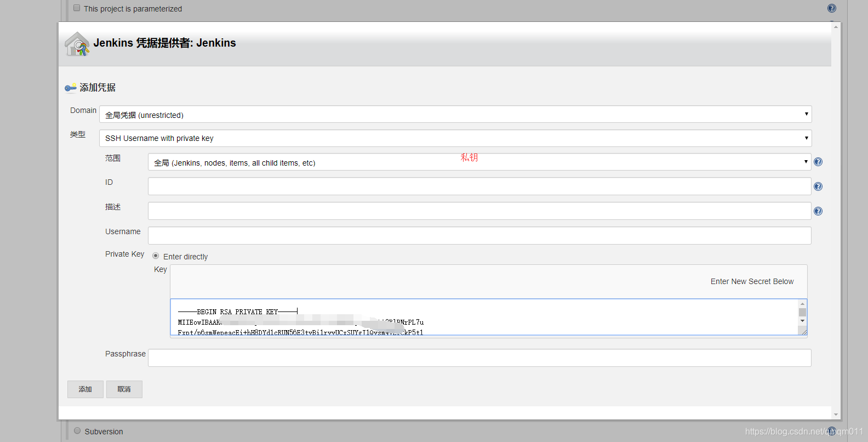
Task: Click the '范围' label
Action: click(x=113, y=158)
